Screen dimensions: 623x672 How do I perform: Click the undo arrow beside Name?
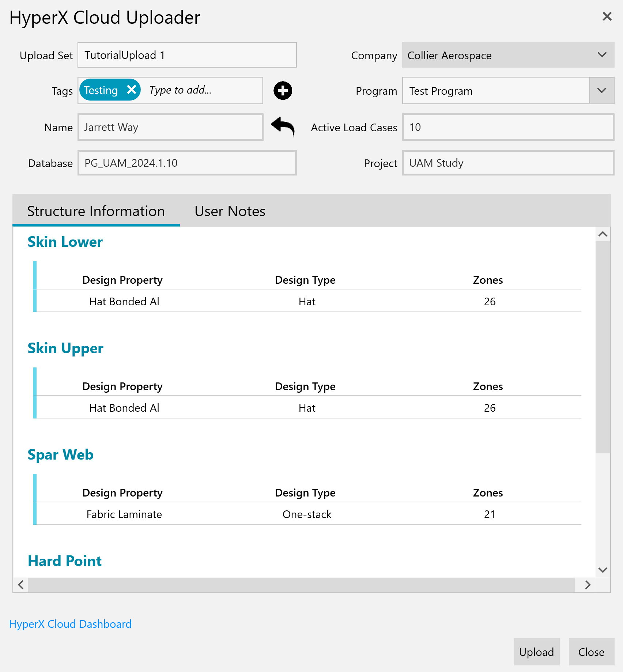(x=283, y=127)
